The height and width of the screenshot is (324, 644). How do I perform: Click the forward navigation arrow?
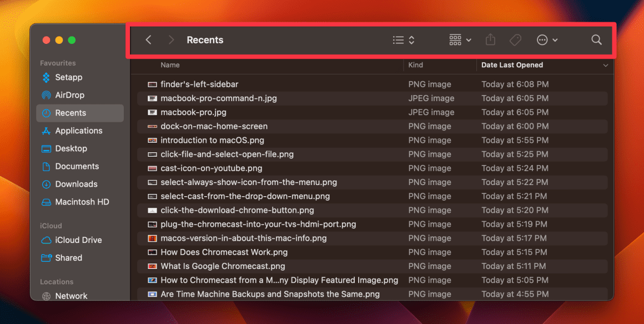171,39
